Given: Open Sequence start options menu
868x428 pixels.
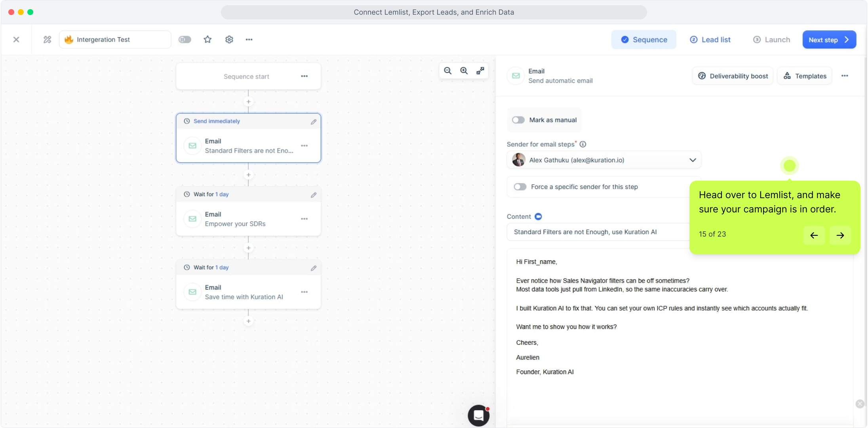Looking at the screenshot, I should point(304,76).
